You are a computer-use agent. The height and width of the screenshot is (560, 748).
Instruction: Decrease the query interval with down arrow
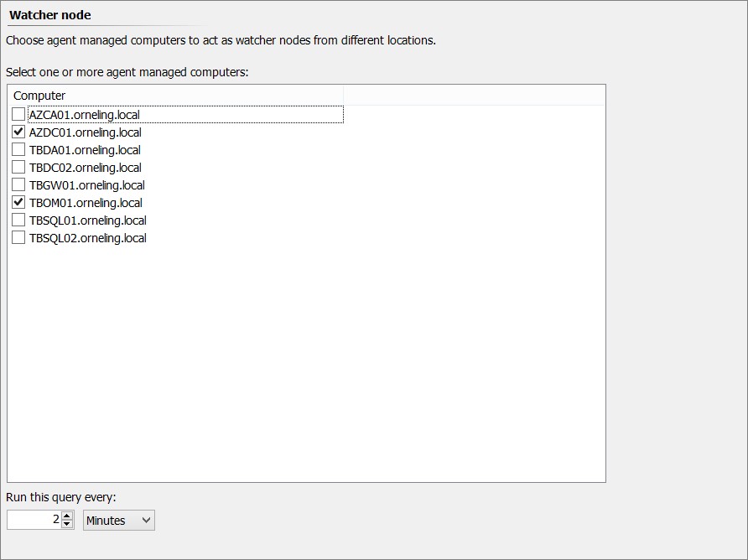click(67, 524)
